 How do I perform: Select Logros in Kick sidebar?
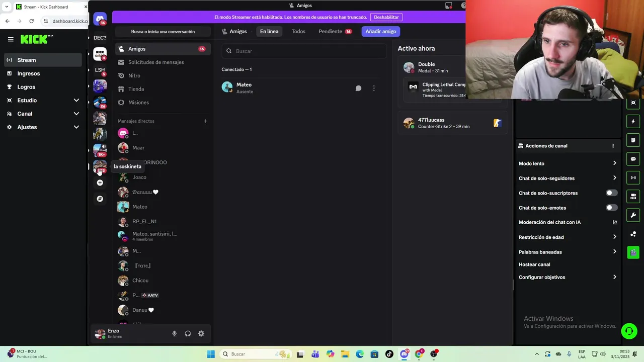(43, 87)
